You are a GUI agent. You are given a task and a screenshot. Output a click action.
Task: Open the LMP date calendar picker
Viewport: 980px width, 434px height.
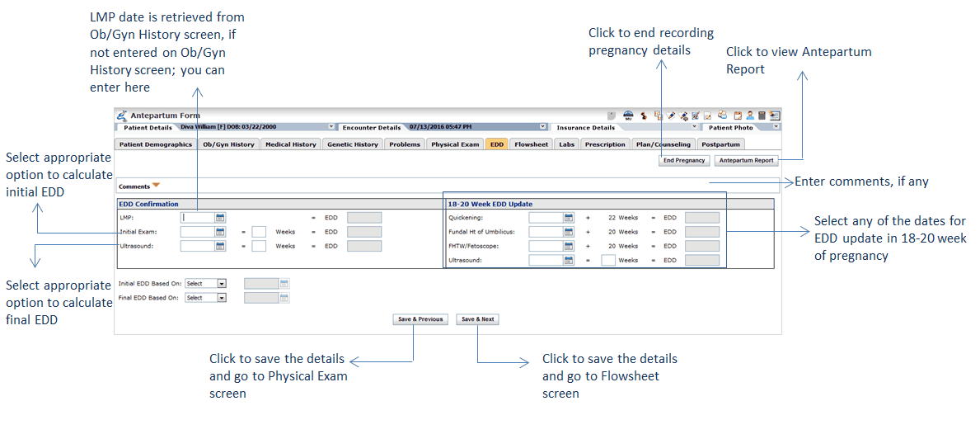[x=220, y=218]
